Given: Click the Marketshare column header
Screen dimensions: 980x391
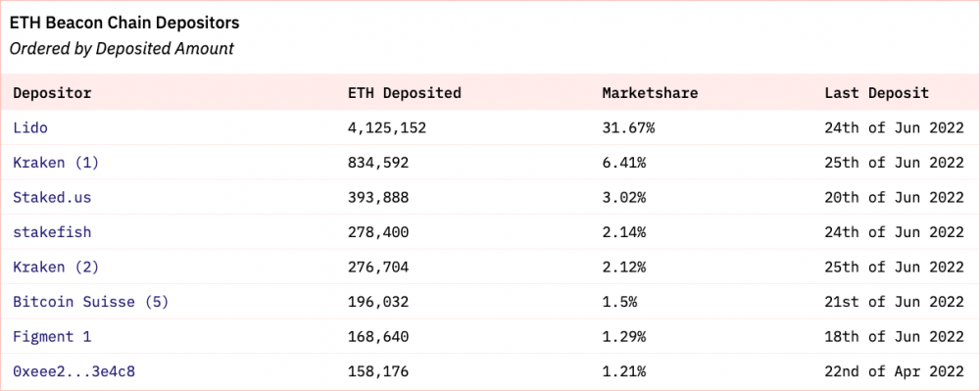Looking at the screenshot, I should (x=650, y=93).
